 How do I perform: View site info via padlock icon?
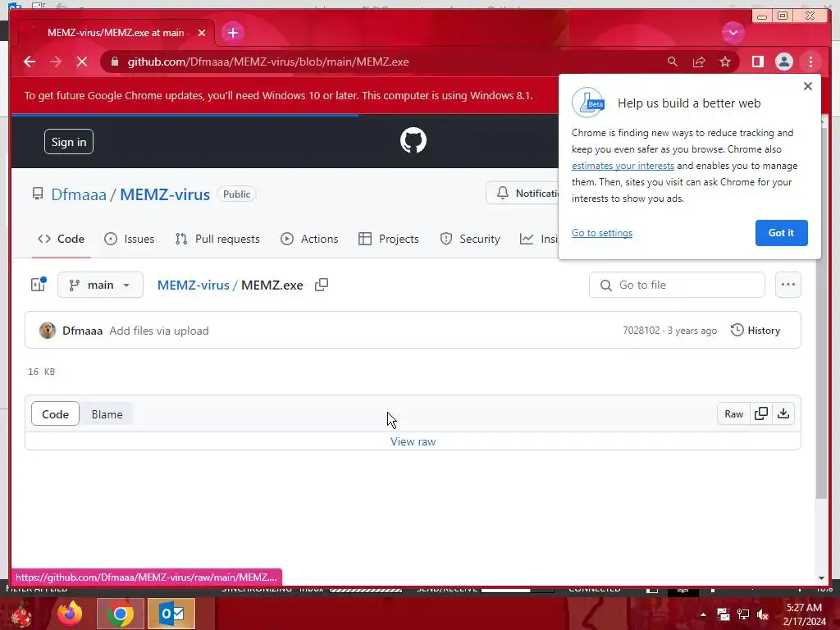(115, 62)
